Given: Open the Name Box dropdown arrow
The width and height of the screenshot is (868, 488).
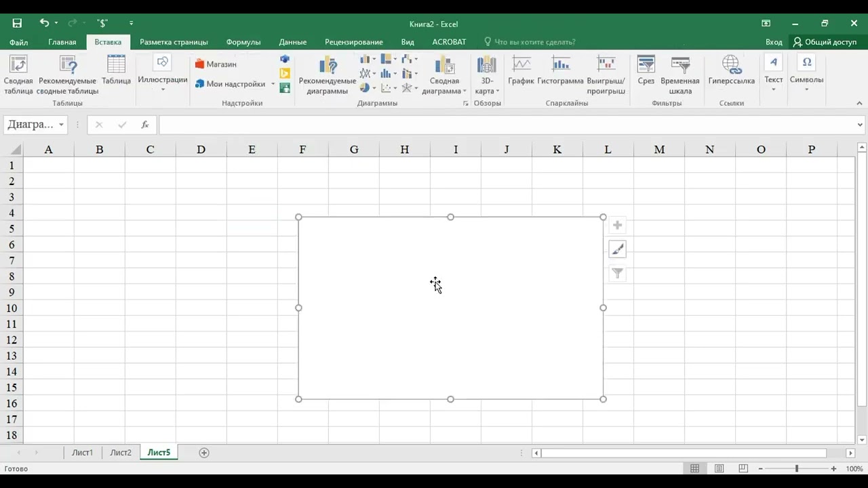Looking at the screenshot, I should click(x=61, y=125).
